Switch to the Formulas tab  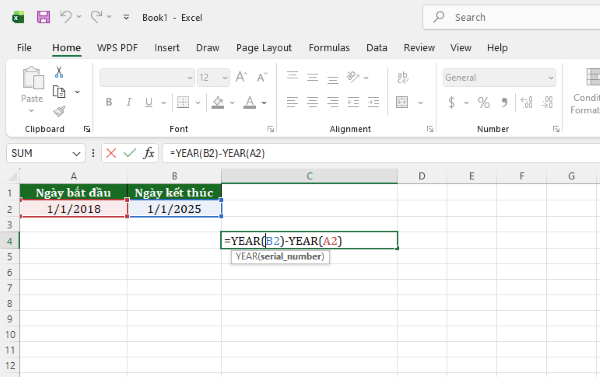point(329,48)
